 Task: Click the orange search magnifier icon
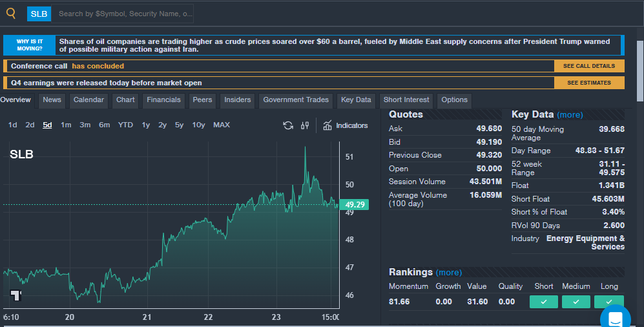pos(11,13)
